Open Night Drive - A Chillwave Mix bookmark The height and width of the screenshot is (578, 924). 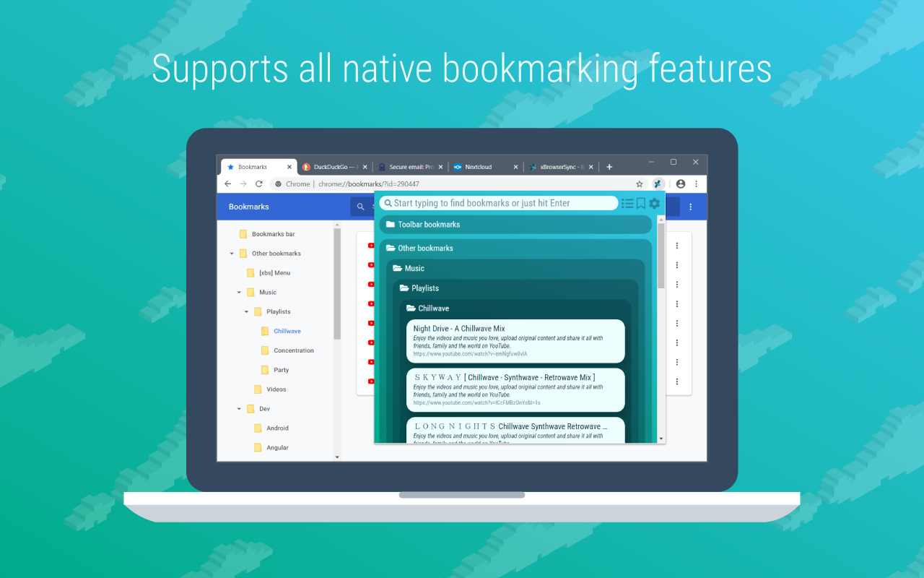516,341
